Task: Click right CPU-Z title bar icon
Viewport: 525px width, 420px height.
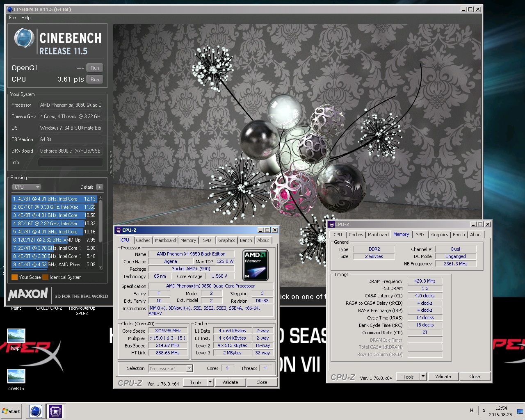Action: [x=331, y=224]
